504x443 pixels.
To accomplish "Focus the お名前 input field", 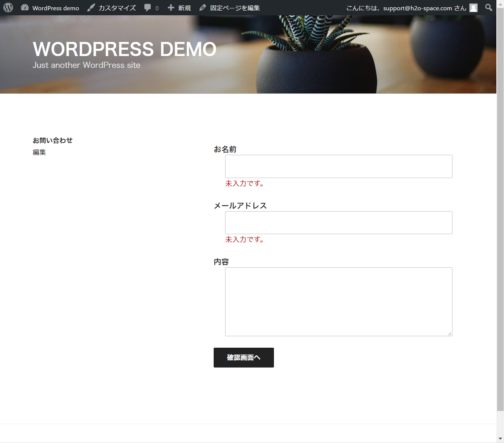I will (x=338, y=167).
